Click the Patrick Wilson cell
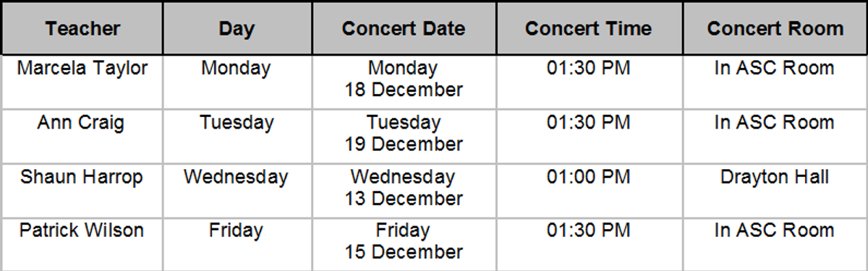This screenshot has height=271, width=868. pos(82,244)
